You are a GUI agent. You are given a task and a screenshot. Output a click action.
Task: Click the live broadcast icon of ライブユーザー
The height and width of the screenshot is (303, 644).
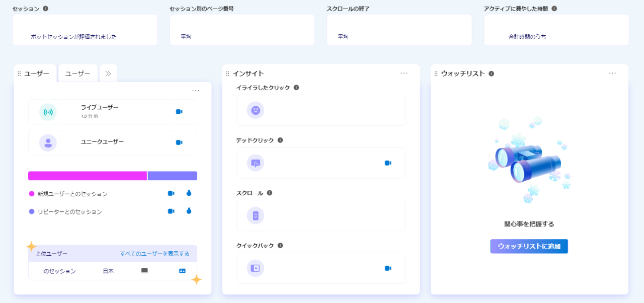(48, 112)
